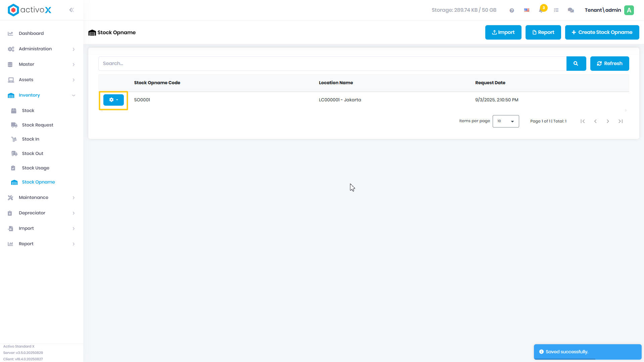Expand the Report menu chevron
This screenshot has width=644, height=362.
point(73,244)
